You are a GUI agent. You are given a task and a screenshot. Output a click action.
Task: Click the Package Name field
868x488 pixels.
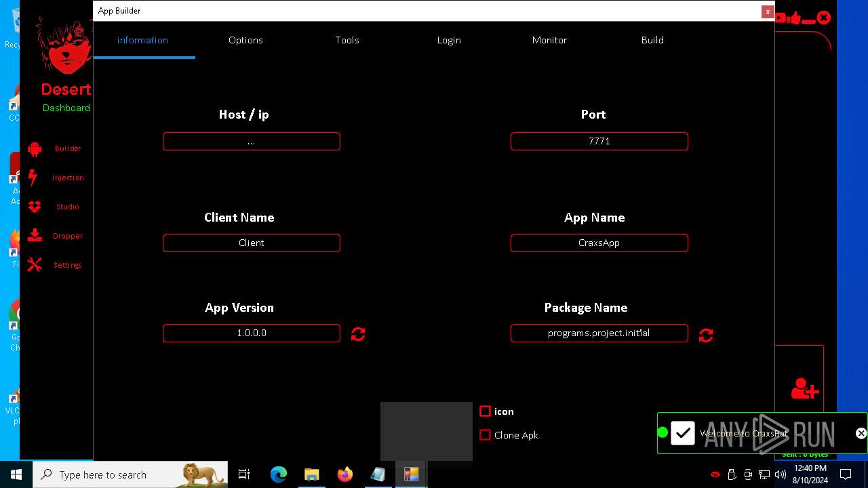599,333
